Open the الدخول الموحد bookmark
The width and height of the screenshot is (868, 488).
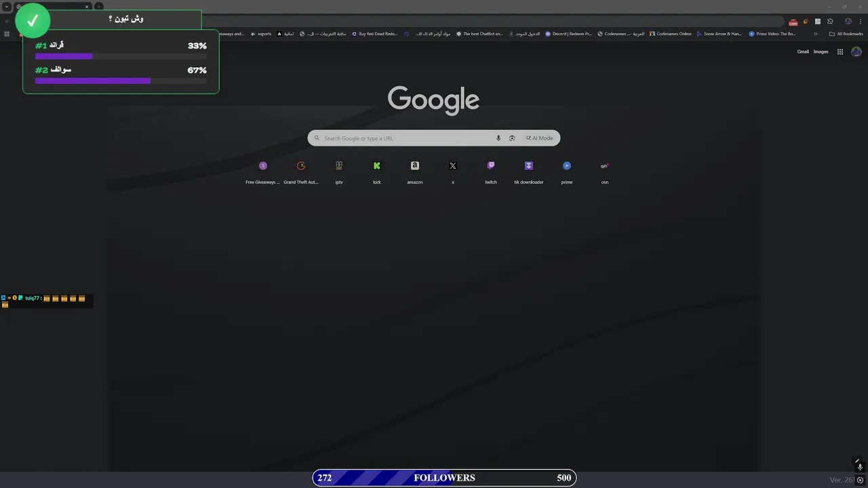524,34
